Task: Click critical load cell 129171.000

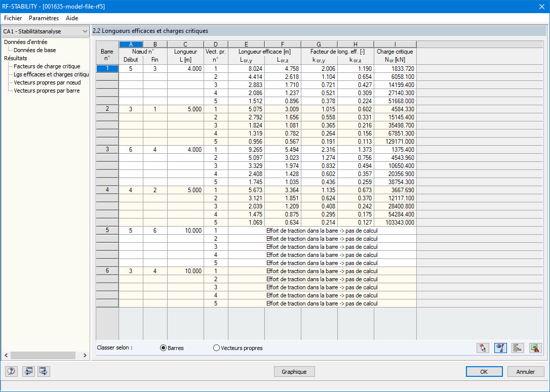Action: pos(395,142)
